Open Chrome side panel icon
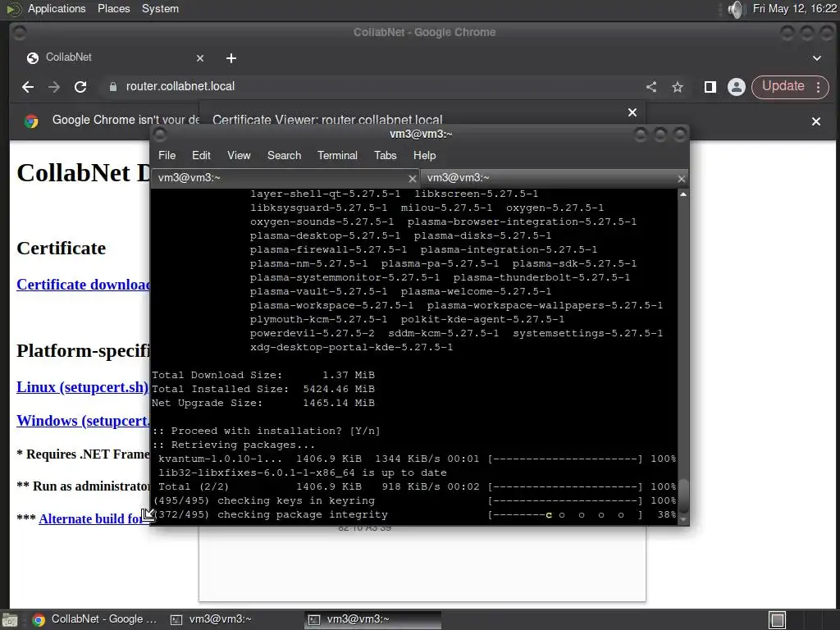The height and width of the screenshot is (630, 840). tap(710, 87)
